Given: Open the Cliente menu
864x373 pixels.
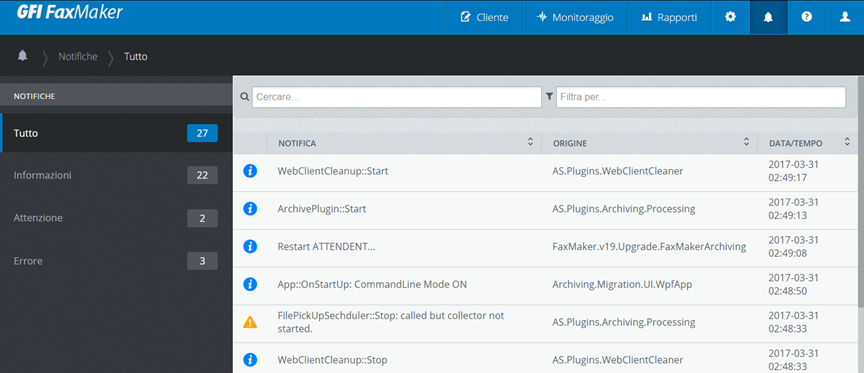Looking at the screenshot, I should coord(484,17).
